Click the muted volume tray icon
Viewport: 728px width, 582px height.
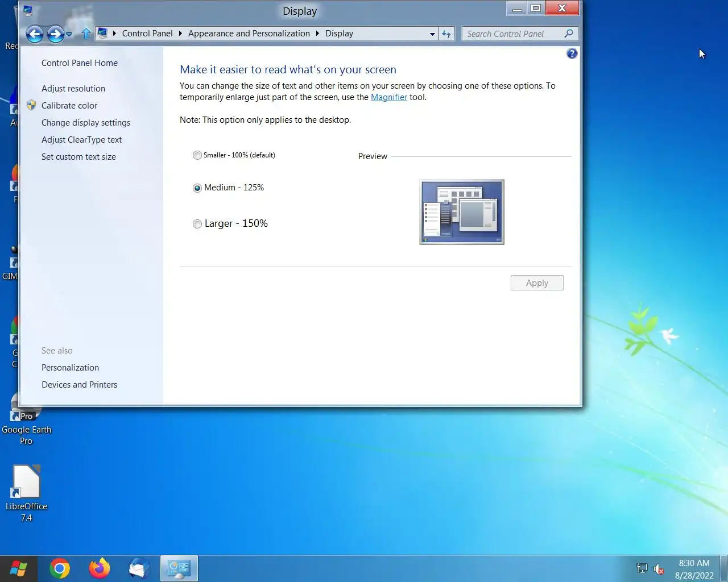tap(659, 568)
